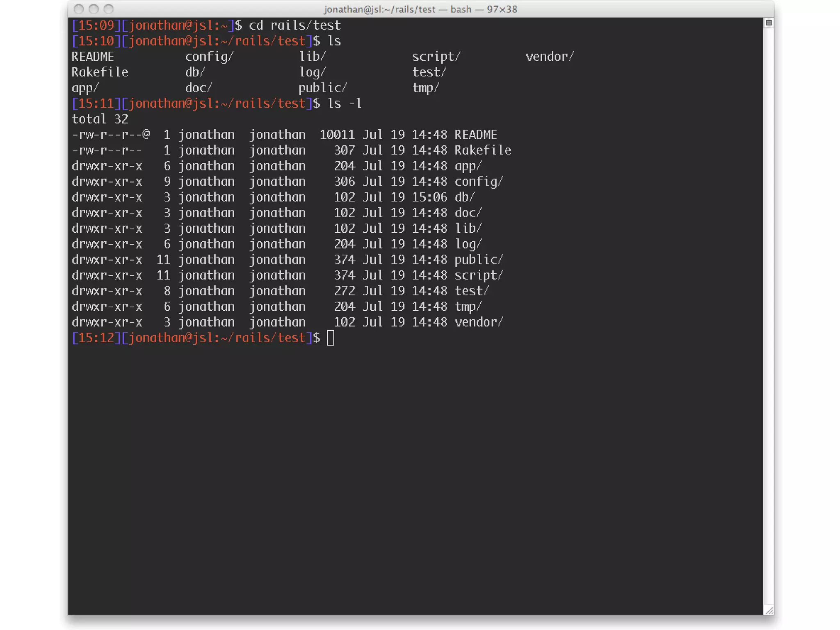This screenshot has height=630, width=840.
Task: Click the terminal title bar text
Action: [x=420, y=9]
